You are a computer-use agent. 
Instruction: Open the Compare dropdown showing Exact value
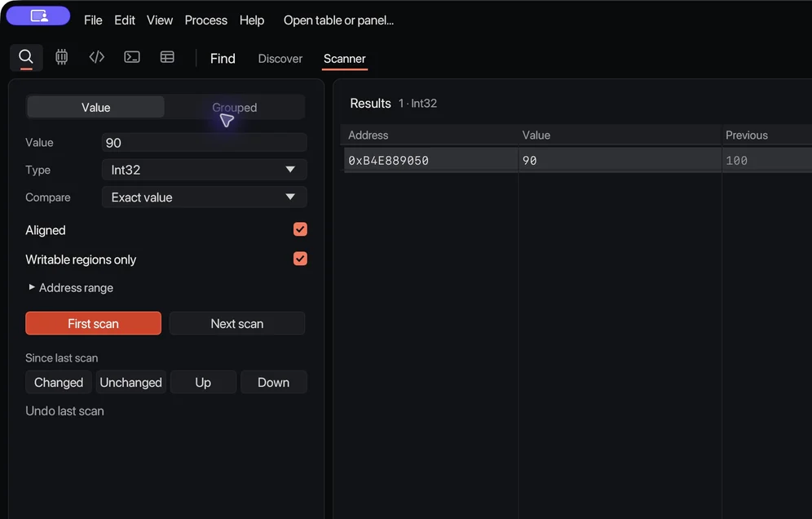[205, 197]
